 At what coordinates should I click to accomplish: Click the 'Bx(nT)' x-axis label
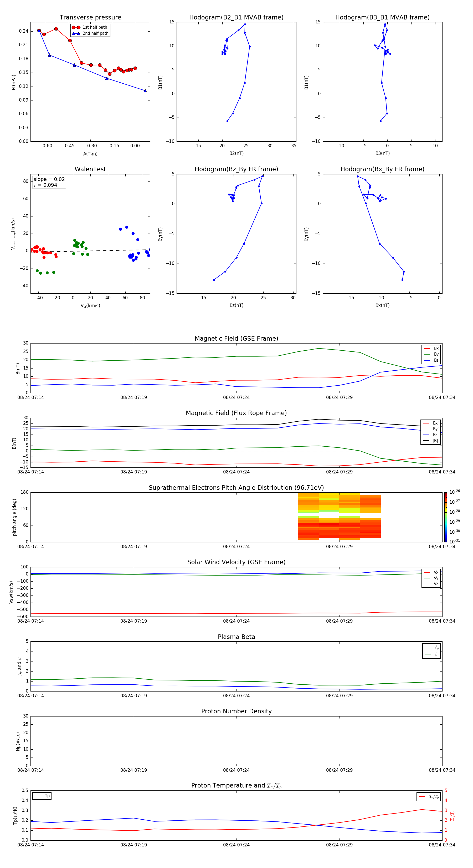[x=382, y=305]
